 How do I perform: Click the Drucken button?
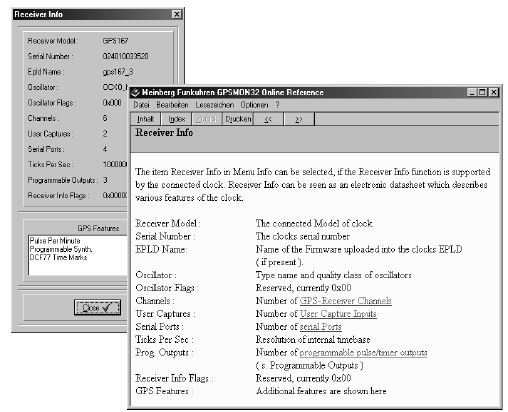238,119
